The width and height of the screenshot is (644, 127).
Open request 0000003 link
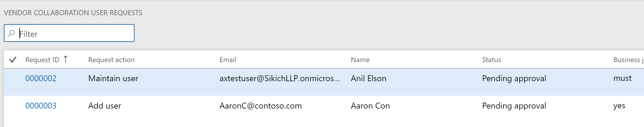[41, 106]
